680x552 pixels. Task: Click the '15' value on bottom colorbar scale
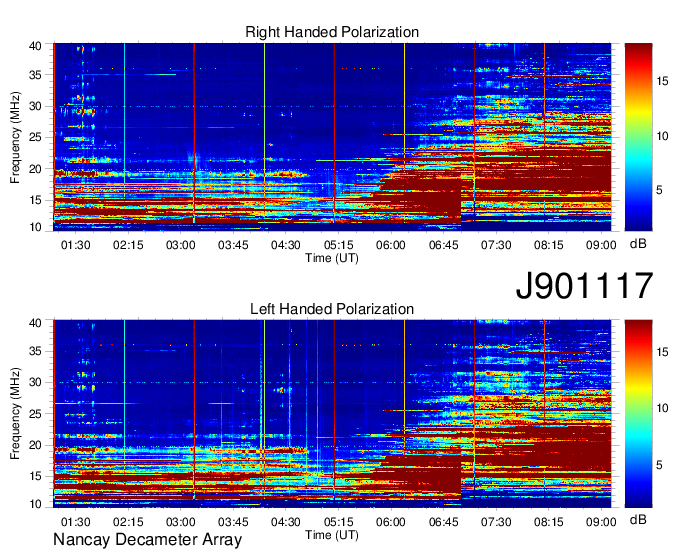pyautogui.click(x=662, y=352)
